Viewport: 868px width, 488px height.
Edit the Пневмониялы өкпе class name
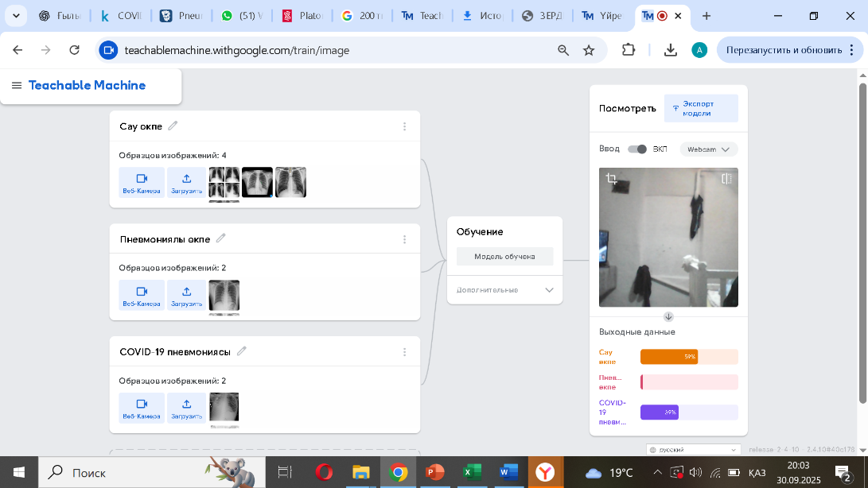[x=221, y=238]
